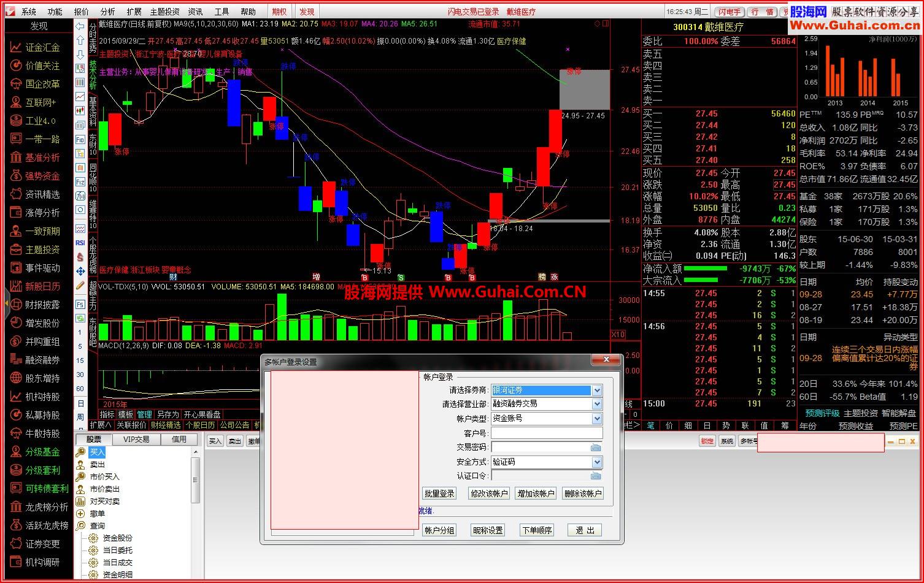This screenshot has height=583, width=924.
Task: Click the 增加该帐户 button
Action: point(536,493)
